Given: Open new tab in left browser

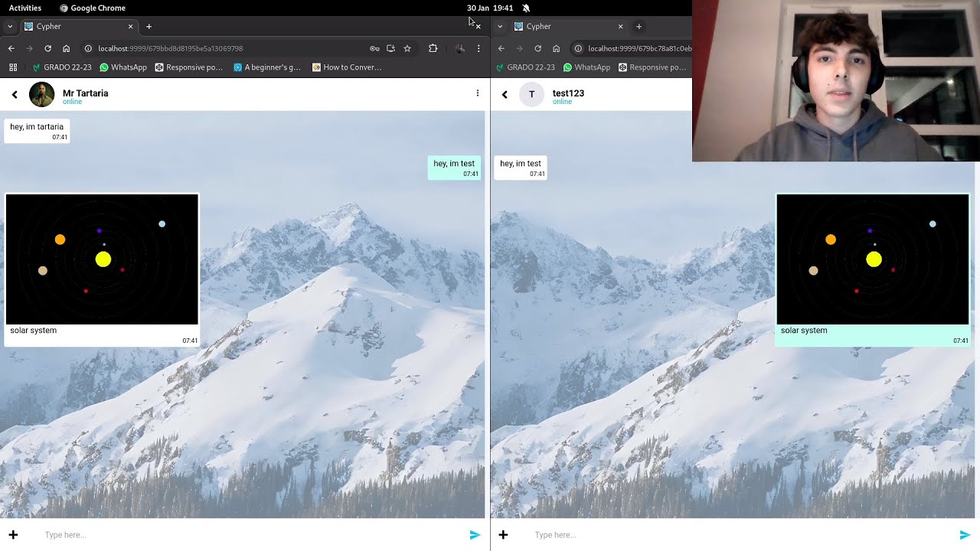Looking at the screenshot, I should pyautogui.click(x=149, y=26).
